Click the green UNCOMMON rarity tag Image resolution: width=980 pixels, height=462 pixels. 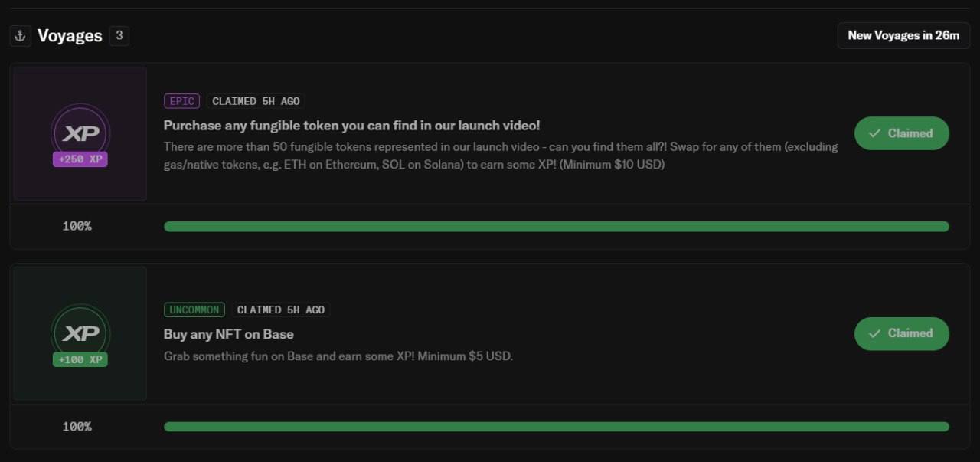click(194, 310)
